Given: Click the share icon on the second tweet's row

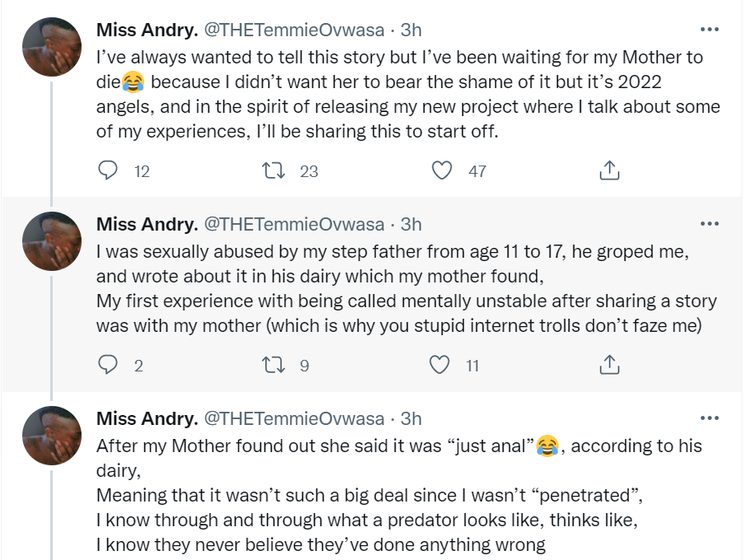Looking at the screenshot, I should (x=609, y=363).
